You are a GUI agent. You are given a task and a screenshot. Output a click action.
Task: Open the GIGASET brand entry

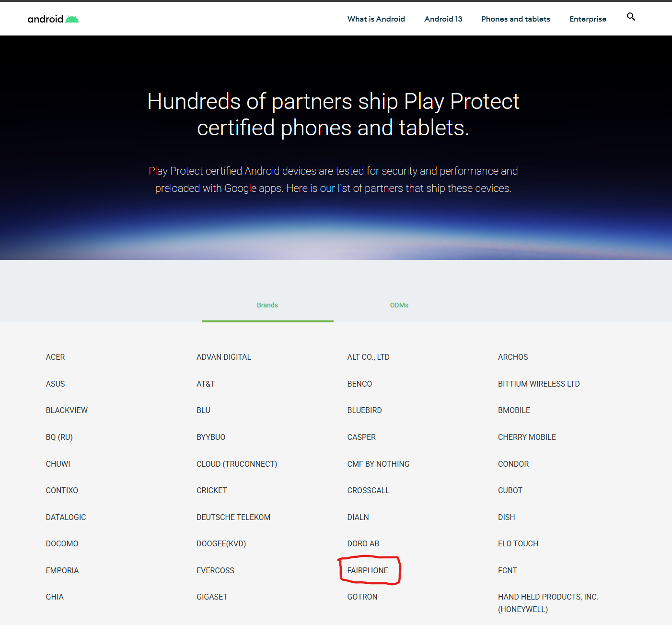coord(212,597)
